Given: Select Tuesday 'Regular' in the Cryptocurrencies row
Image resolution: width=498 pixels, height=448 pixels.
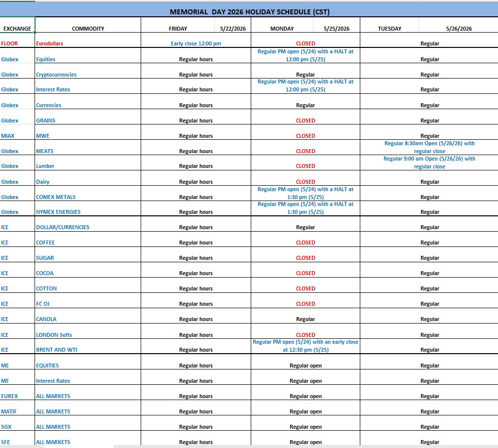Looking at the screenshot, I should coord(429,71).
